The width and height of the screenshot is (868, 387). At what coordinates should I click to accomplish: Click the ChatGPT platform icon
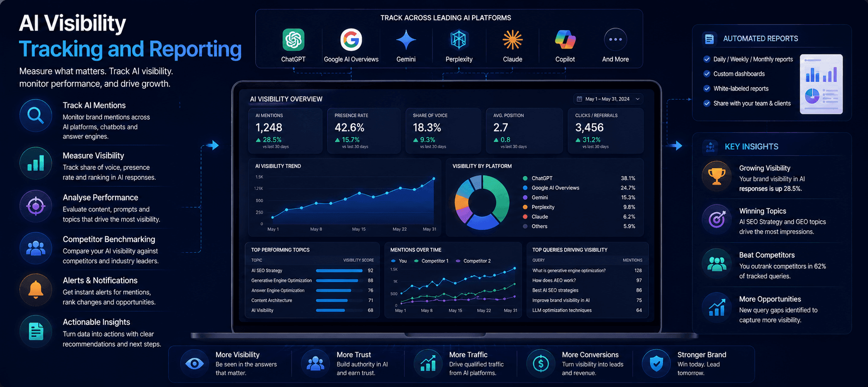[x=293, y=40]
